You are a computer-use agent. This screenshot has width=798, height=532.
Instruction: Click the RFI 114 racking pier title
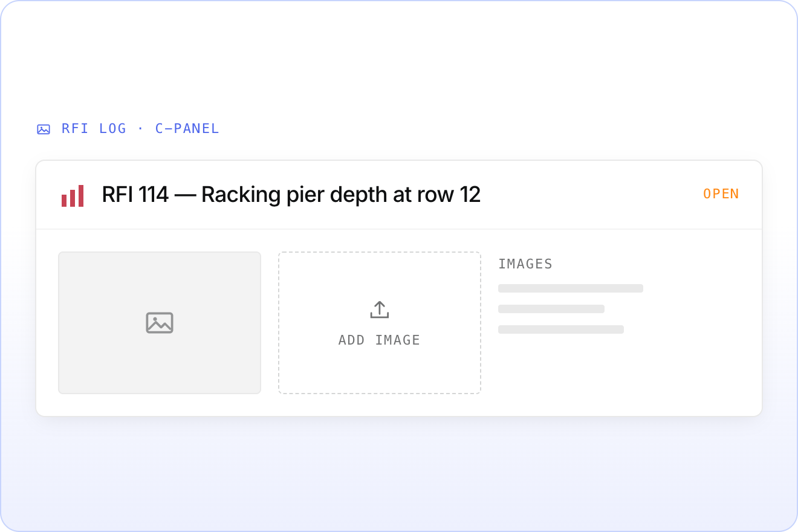point(291,195)
